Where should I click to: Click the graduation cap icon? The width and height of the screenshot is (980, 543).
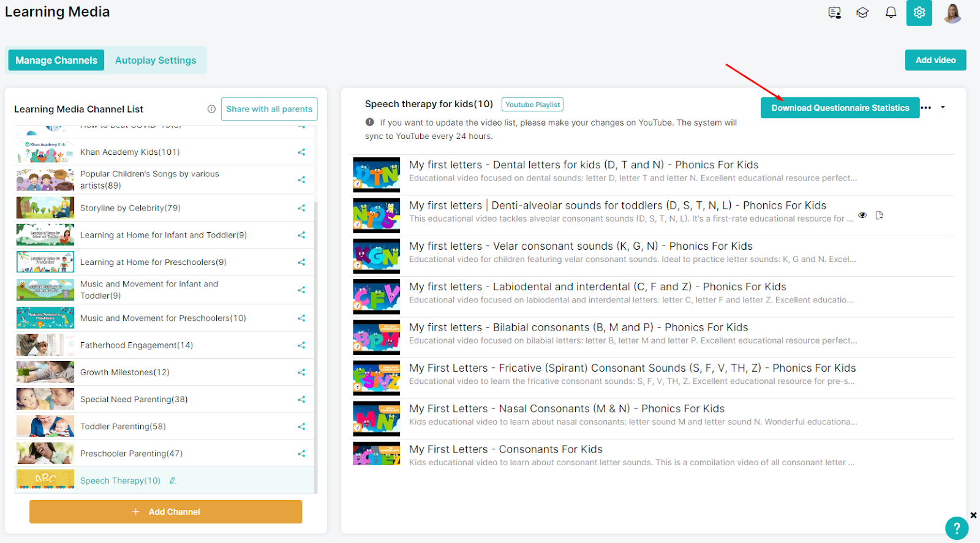pyautogui.click(x=862, y=12)
